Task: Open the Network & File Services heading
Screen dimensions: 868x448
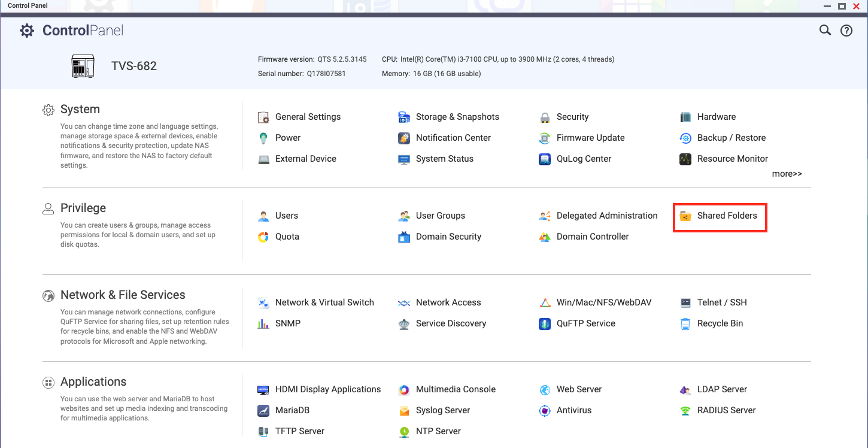Action: coord(123,295)
